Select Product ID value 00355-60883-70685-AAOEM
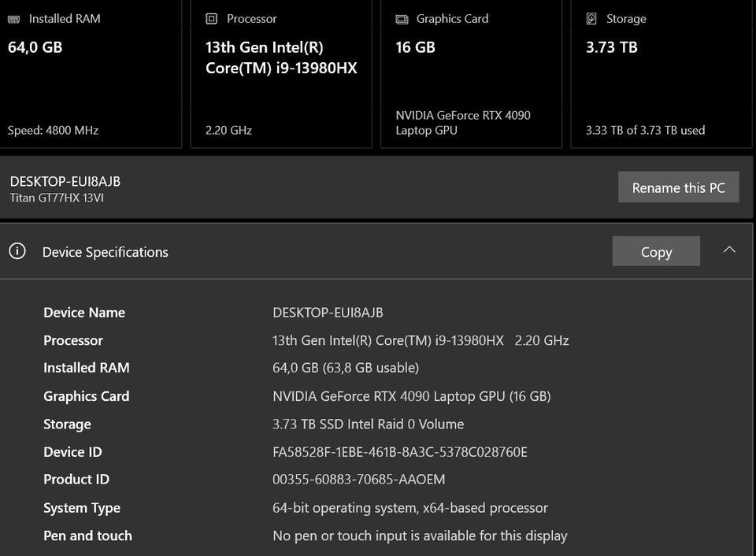This screenshot has width=756, height=556. [359, 480]
